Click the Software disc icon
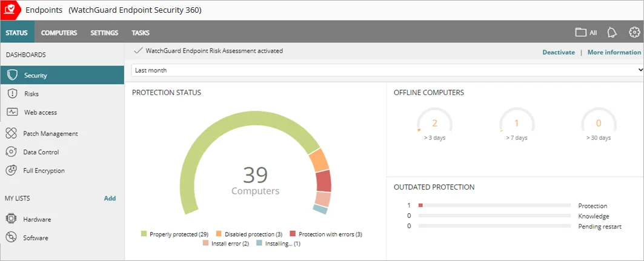The image size is (644, 261). pyautogui.click(x=11, y=237)
